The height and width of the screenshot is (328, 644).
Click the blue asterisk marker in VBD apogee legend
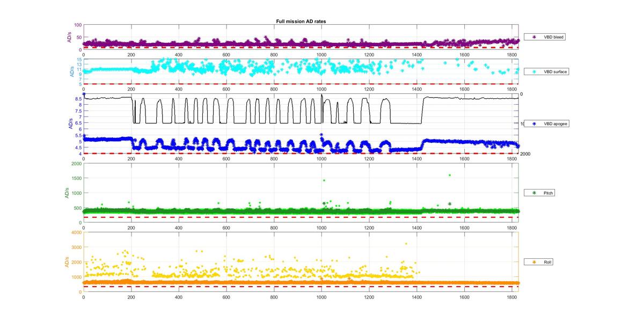point(533,123)
